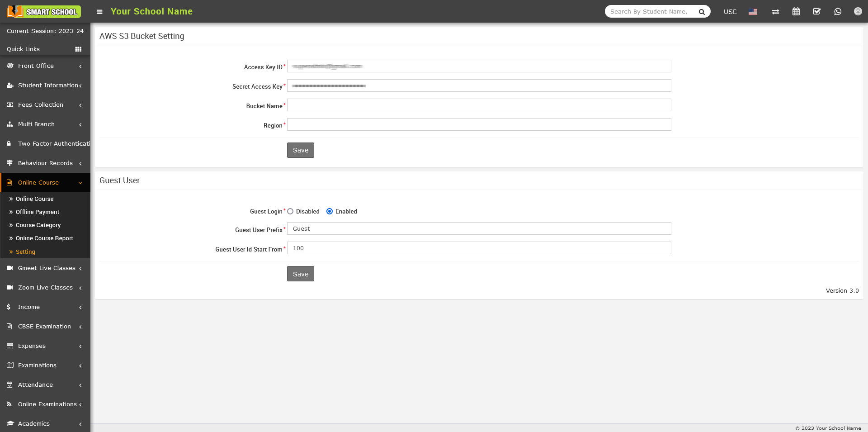Click the switch branch arrows icon
The image size is (868, 432).
point(775,12)
